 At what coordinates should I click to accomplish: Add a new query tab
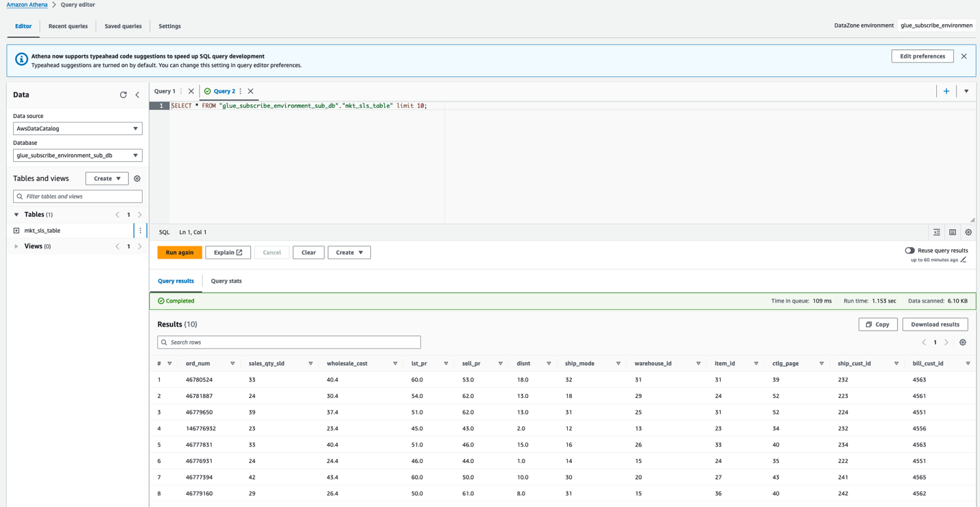[946, 91]
